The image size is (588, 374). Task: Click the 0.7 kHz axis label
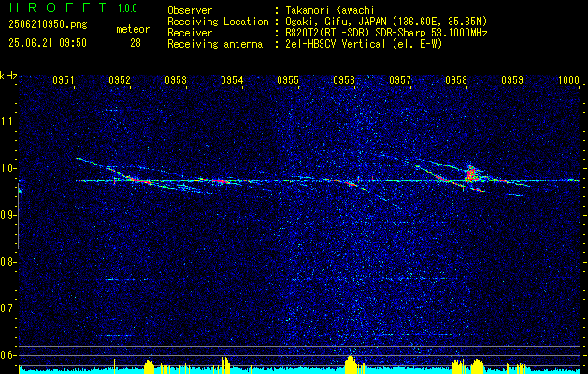7,309
